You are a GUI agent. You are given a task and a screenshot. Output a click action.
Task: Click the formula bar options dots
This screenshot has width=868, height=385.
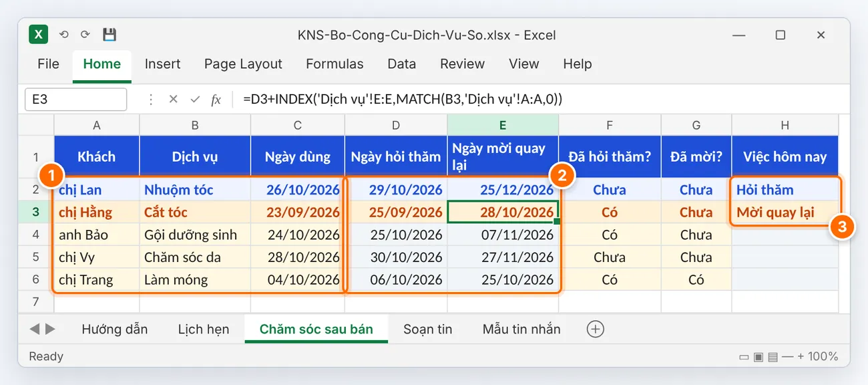click(x=151, y=100)
